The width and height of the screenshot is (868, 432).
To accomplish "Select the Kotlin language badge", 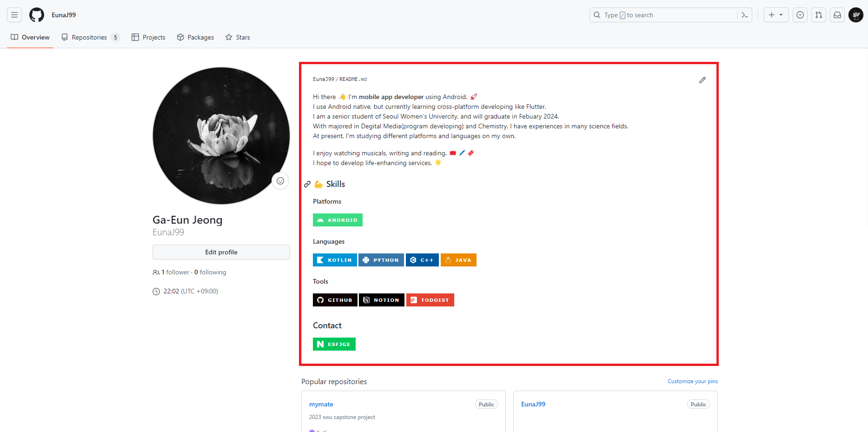I will coord(335,260).
